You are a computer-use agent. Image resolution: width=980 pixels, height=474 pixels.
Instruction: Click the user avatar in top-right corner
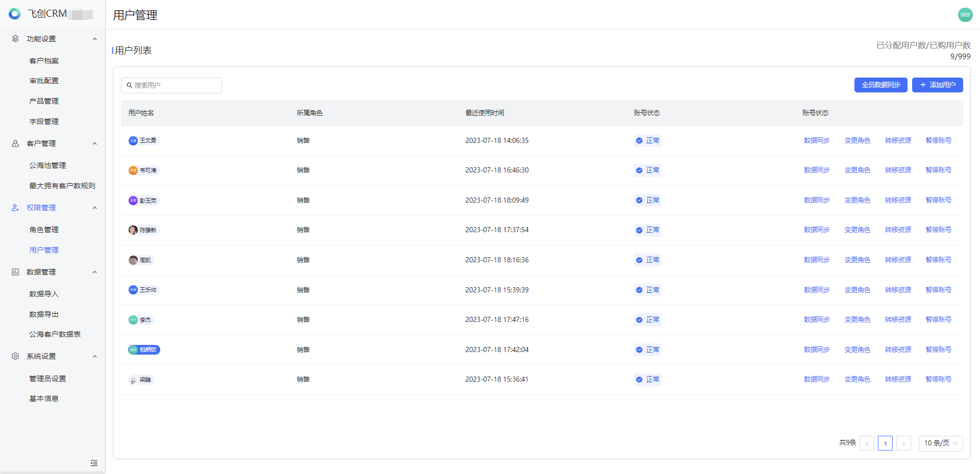pyautogui.click(x=965, y=15)
